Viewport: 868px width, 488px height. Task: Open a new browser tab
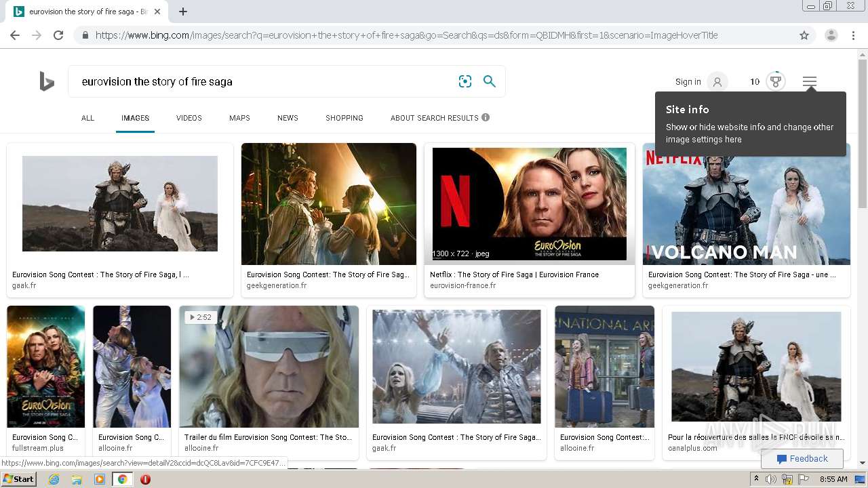(x=183, y=12)
